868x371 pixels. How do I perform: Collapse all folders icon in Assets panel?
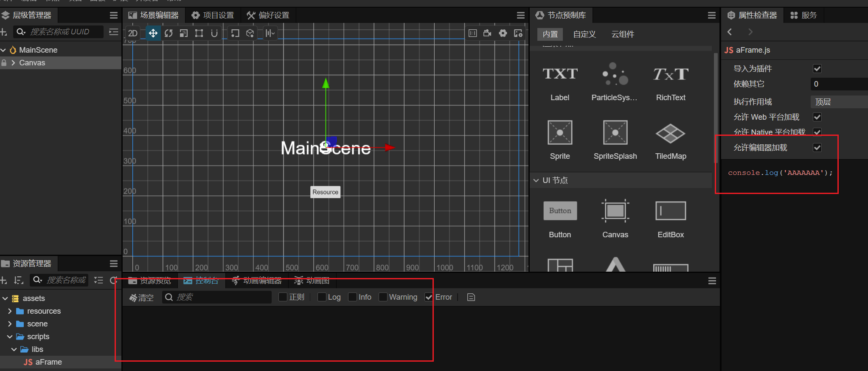point(98,280)
